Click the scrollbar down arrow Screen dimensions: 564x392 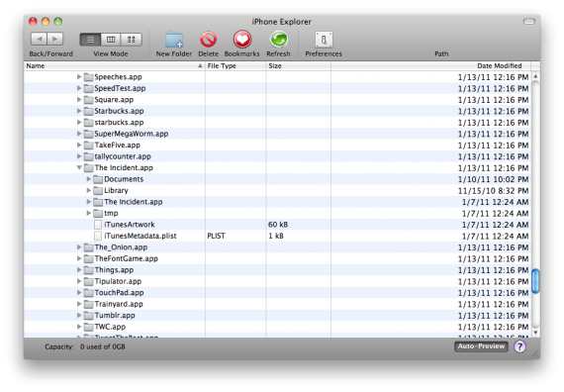coord(535,333)
